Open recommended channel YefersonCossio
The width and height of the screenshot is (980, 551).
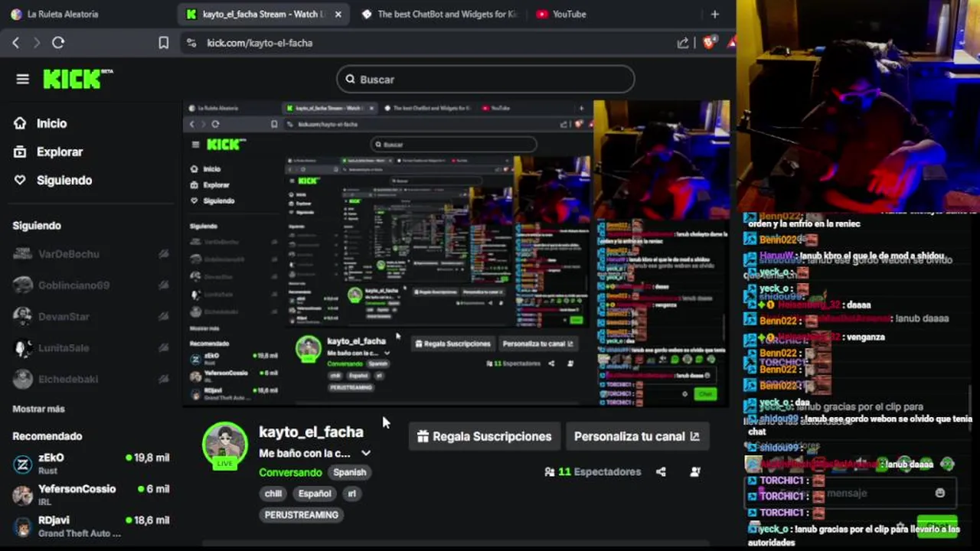(x=90, y=495)
